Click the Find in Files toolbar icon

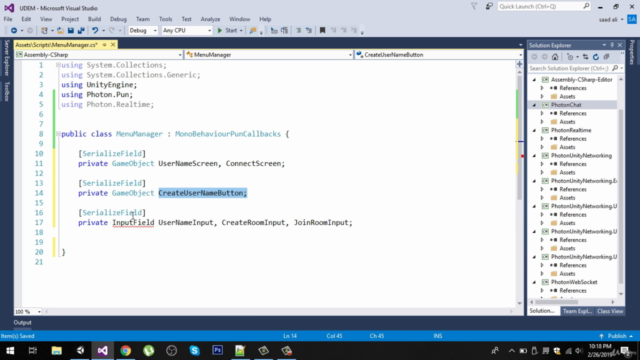(x=253, y=31)
